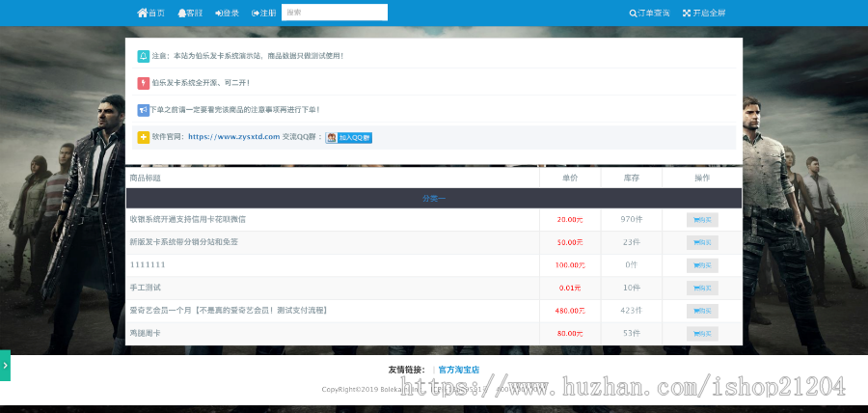The image size is (868, 413).
Task: Click price 80.00元
Action: (570, 334)
